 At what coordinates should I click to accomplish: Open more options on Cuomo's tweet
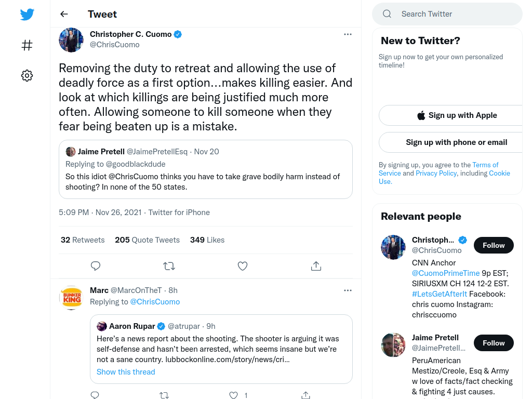348,34
